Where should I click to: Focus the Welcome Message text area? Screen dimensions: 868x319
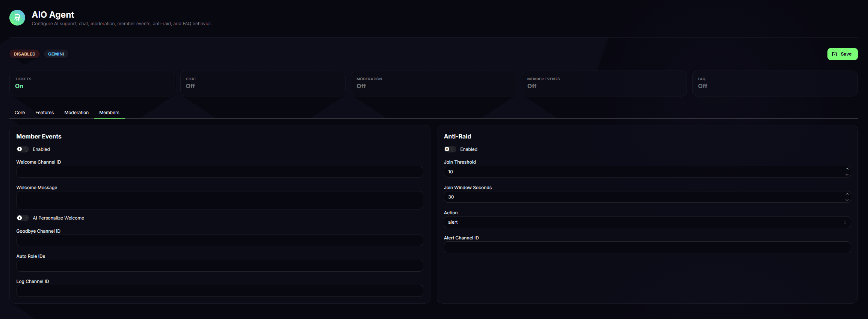click(220, 200)
